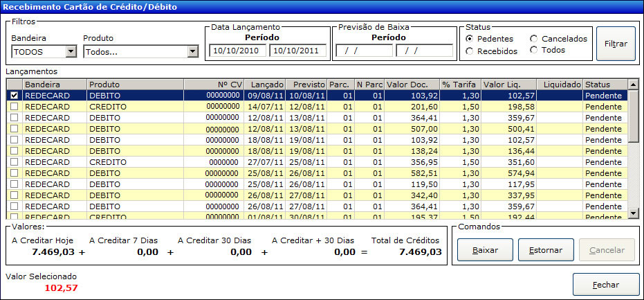
Task: Click the N Parc column header
Action: click(369, 85)
